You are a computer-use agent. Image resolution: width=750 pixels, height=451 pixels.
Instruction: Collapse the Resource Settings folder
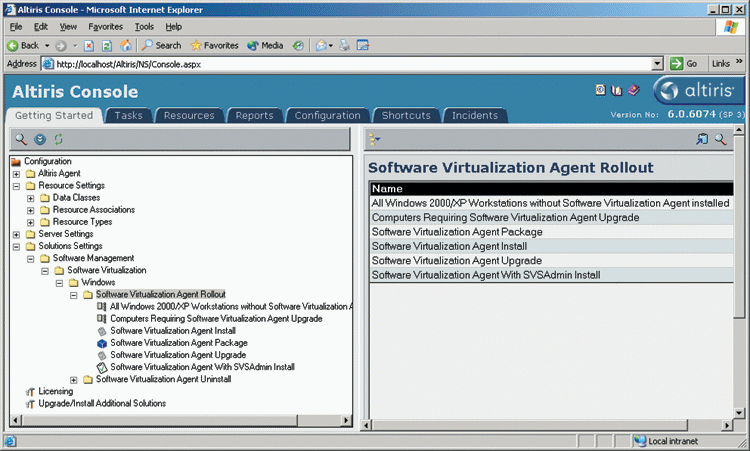(x=16, y=186)
